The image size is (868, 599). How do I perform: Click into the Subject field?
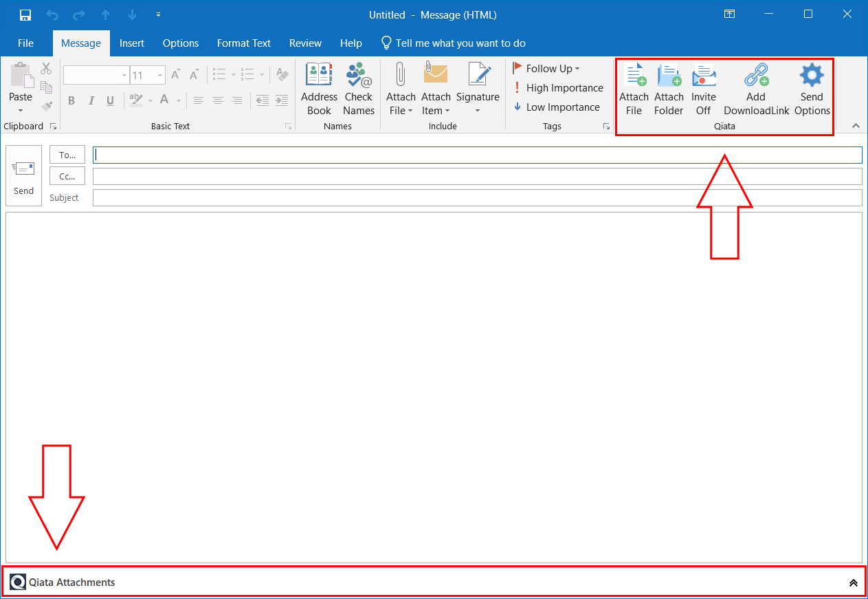click(477, 198)
